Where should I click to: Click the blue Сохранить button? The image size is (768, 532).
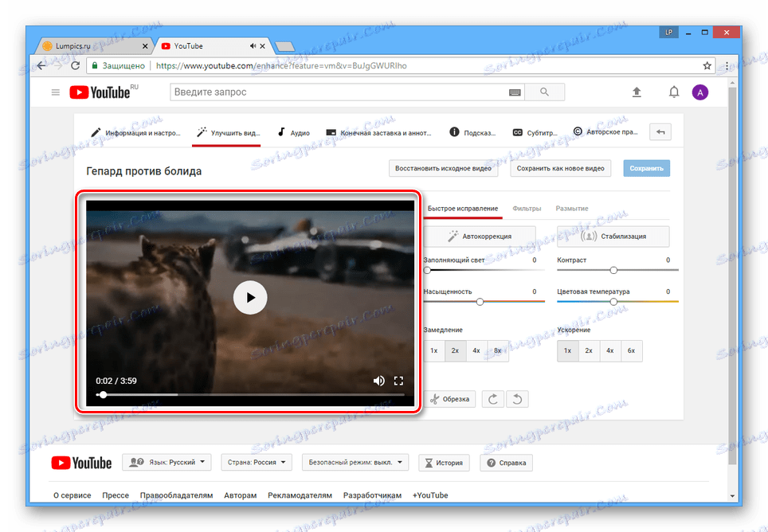point(647,168)
